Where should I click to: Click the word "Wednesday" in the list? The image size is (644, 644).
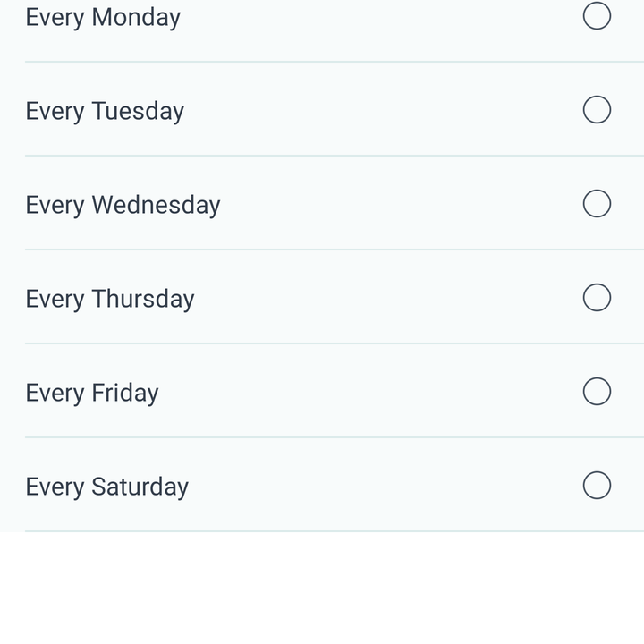[156, 205]
